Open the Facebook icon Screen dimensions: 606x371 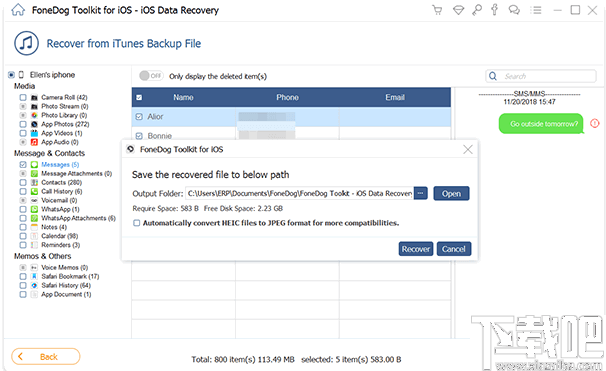(495, 10)
